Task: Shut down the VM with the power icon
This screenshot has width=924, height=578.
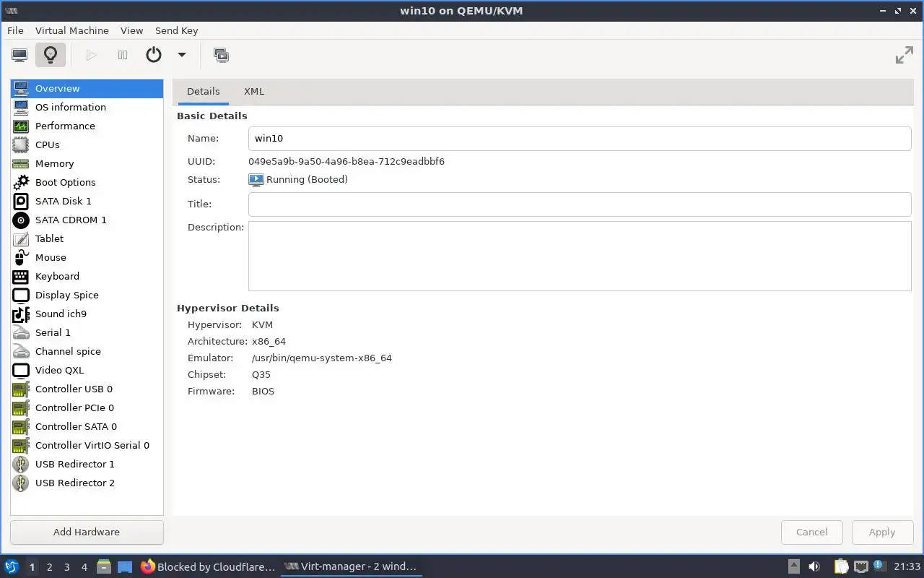Action: [154, 55]
